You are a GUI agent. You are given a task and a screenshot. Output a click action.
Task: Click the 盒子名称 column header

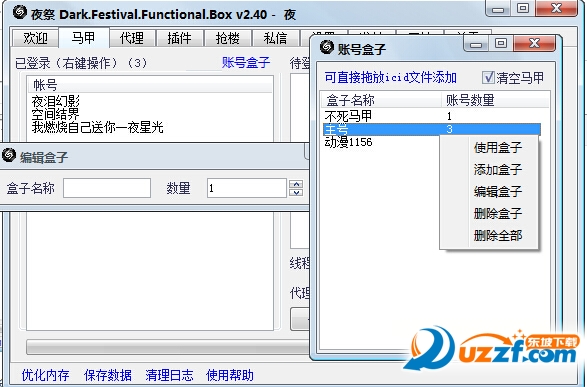381,100
